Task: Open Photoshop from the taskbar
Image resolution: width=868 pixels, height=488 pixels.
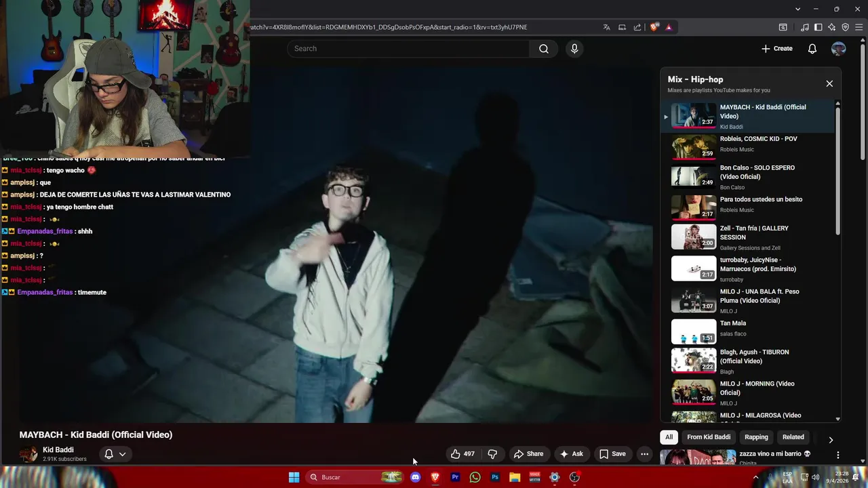Action: point(495,477)
